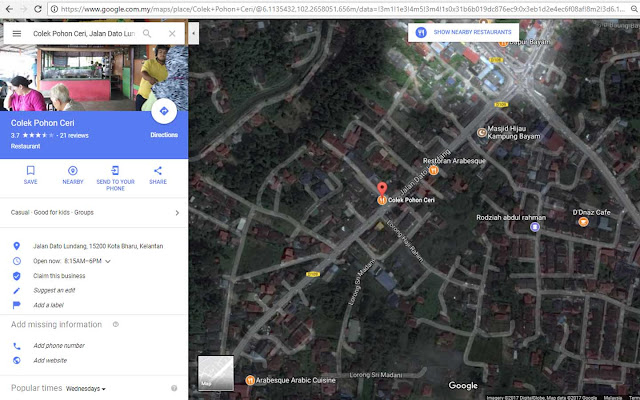Click Add website link
The width and height of the screenshot is (640, 400).
50,360
